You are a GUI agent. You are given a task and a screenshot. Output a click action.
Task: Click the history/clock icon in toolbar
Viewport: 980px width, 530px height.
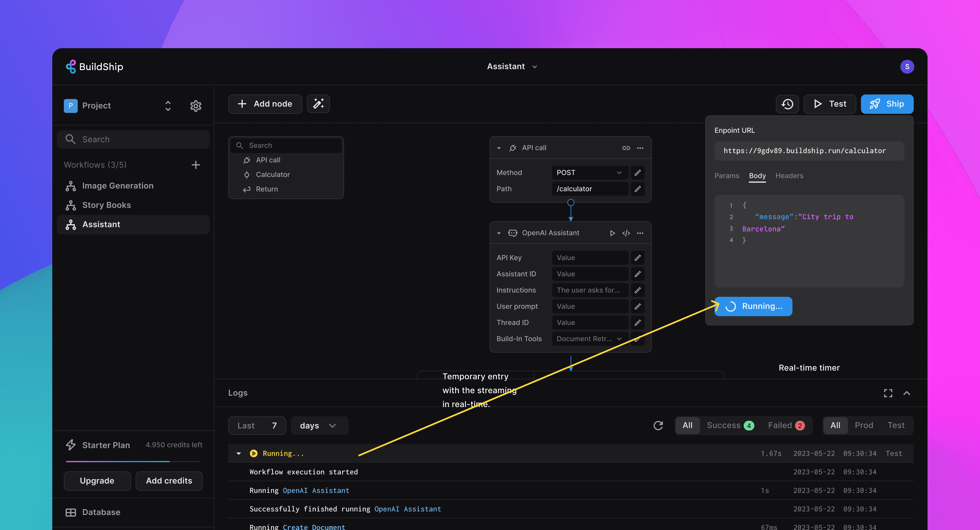(x=787, y=104)
